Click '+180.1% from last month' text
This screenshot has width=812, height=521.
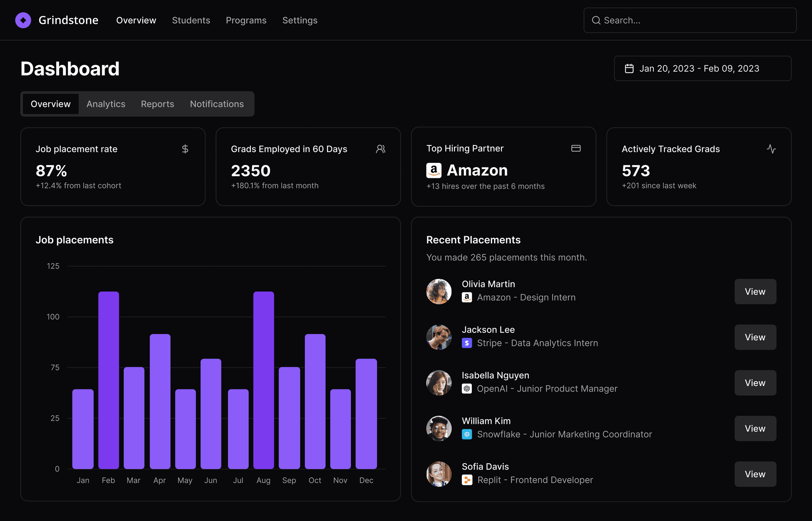point(275,185)
